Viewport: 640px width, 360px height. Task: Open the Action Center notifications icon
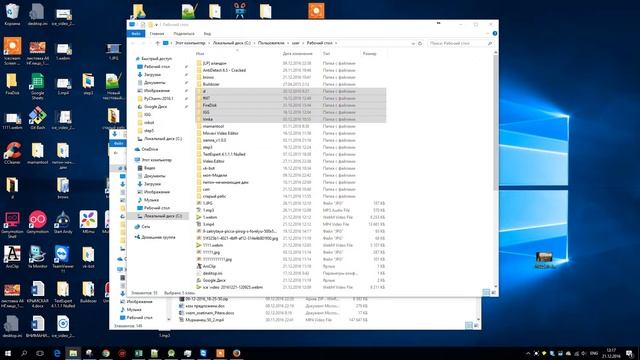tap(630, 353)
